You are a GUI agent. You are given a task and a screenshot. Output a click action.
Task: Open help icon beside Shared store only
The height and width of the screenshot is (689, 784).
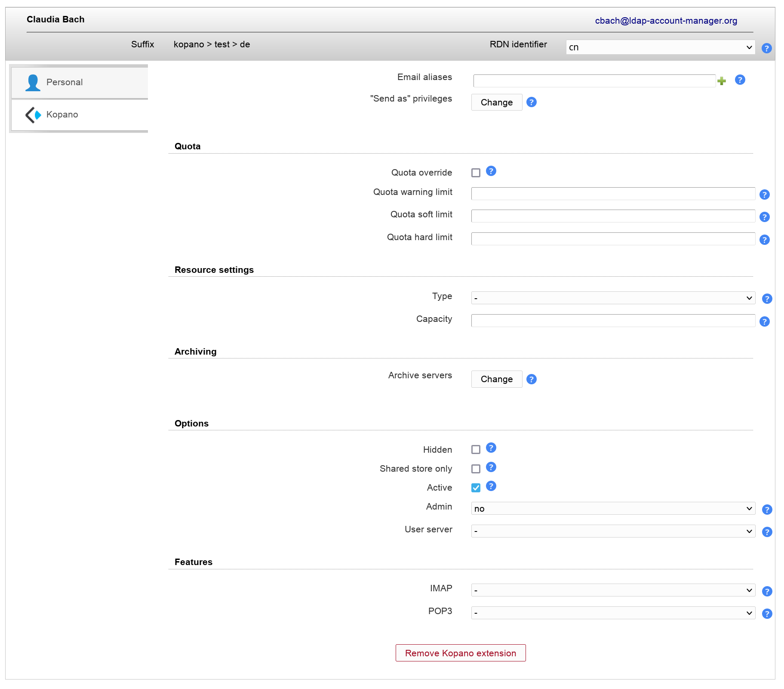(491, 467)
